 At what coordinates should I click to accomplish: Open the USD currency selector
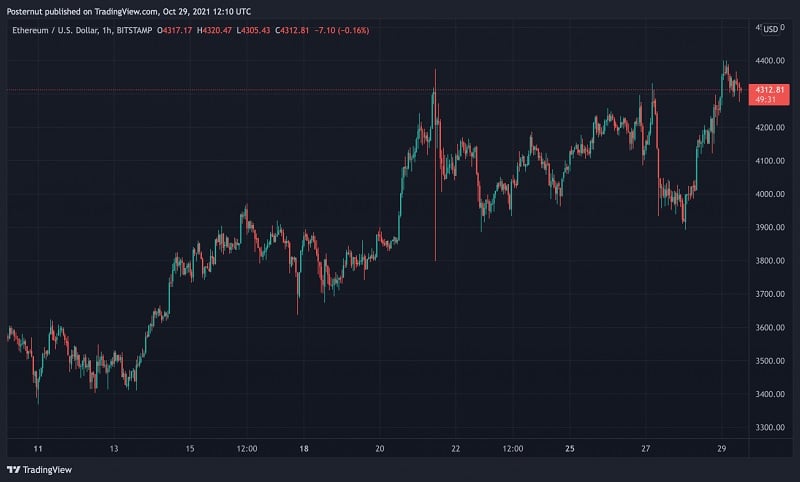[770, 29]
